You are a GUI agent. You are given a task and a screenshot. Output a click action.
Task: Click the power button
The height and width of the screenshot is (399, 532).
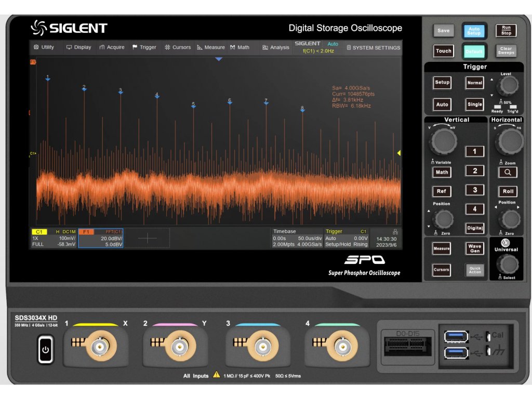(x=46, y=350)
